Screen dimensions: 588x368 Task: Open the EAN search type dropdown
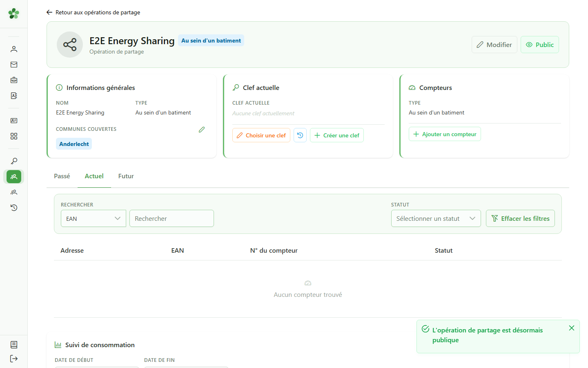(94, 218)
